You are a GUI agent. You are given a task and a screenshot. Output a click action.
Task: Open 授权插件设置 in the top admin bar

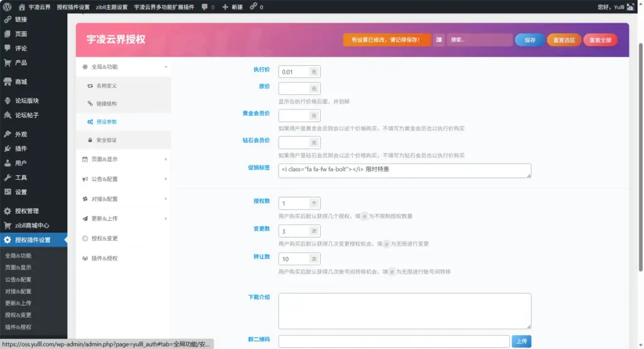(73, 7)
